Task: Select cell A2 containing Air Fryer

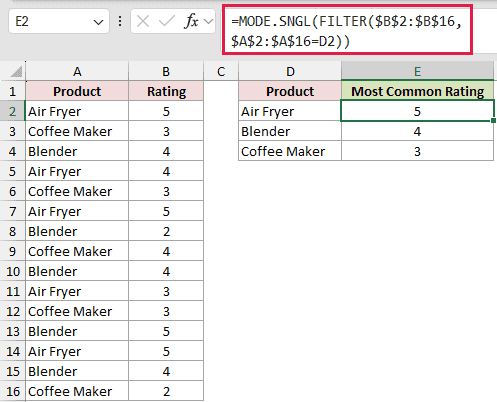Action: tap(77, 111)
